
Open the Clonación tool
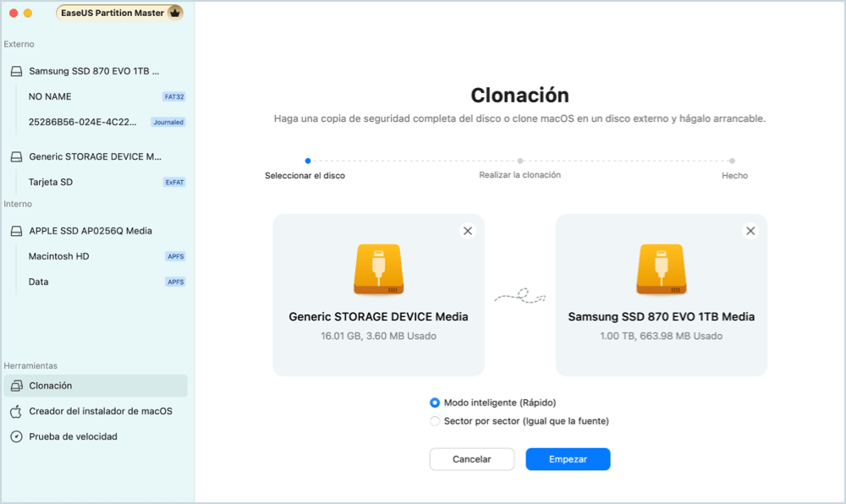click(x=96, y=386)
